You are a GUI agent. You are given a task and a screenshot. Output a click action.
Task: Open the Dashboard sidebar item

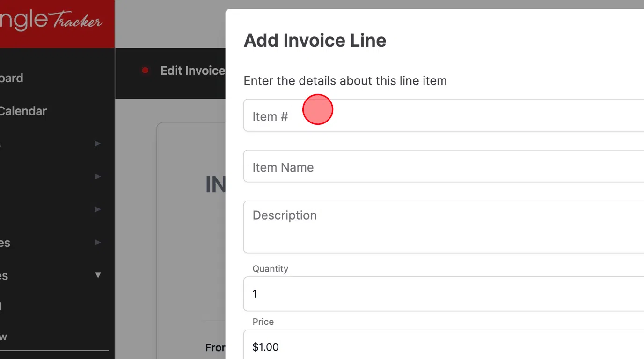pos(11,78)
